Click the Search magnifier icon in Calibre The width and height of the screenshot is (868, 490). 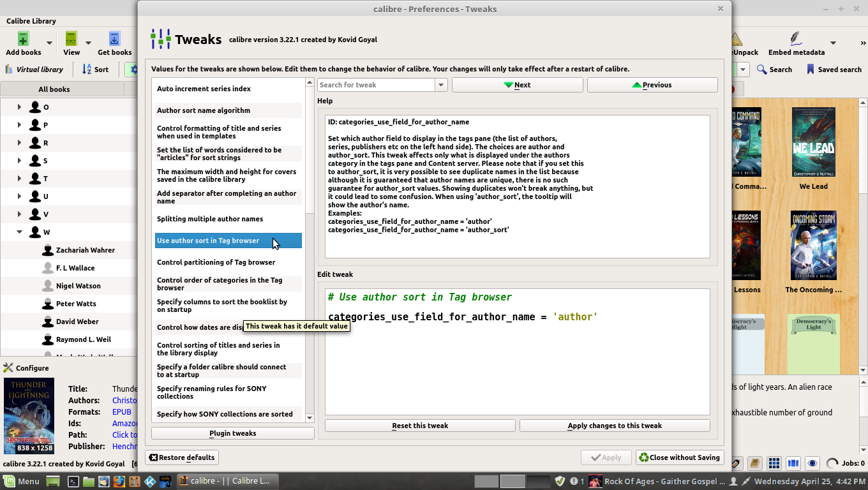pos(761,70)
